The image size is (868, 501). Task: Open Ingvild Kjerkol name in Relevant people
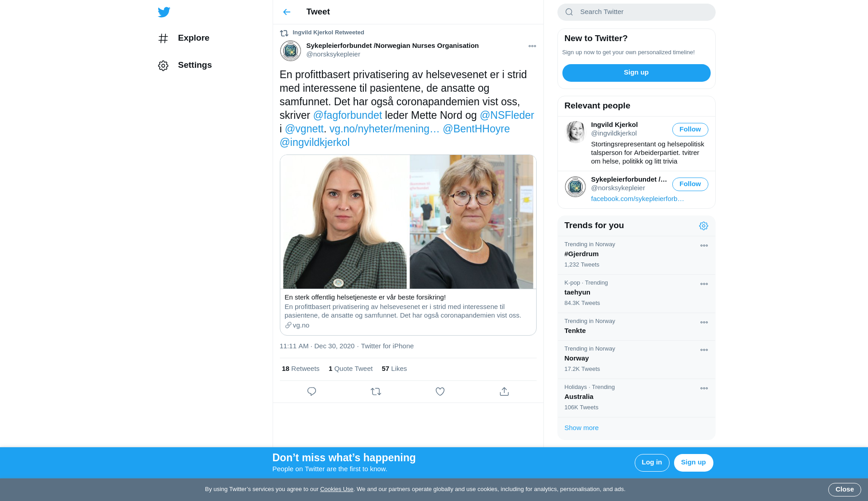614,125
